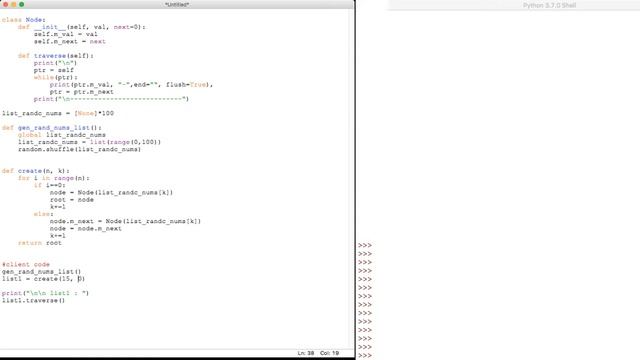Click 'node.m_next = Node(list_randc_nums[k])' line
The image size is (640, 360).
126,222
